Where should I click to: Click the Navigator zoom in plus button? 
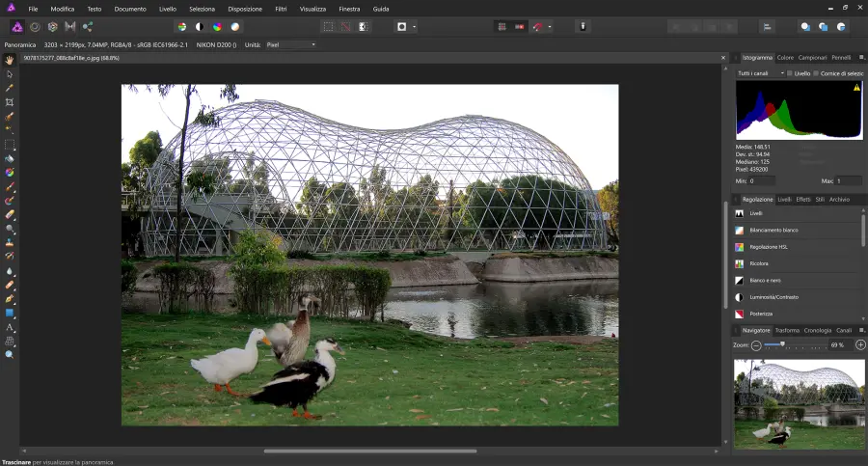tap(860, 344)
